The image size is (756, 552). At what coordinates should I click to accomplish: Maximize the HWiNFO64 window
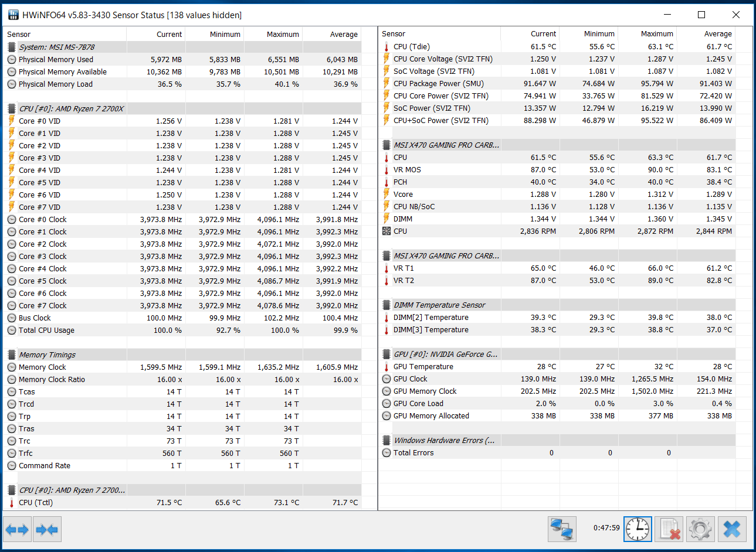tap(701, 15)
